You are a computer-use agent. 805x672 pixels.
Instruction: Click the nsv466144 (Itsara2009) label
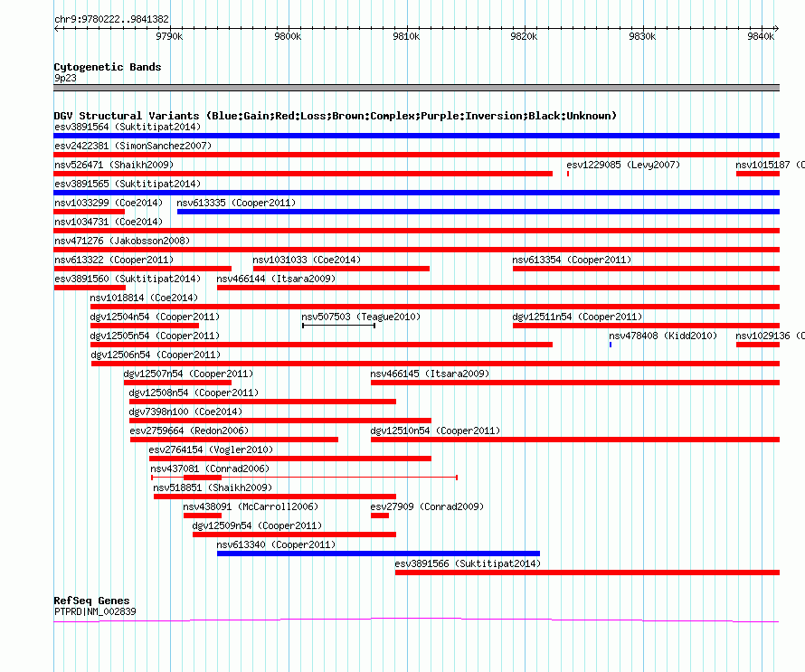pos(276,279)
